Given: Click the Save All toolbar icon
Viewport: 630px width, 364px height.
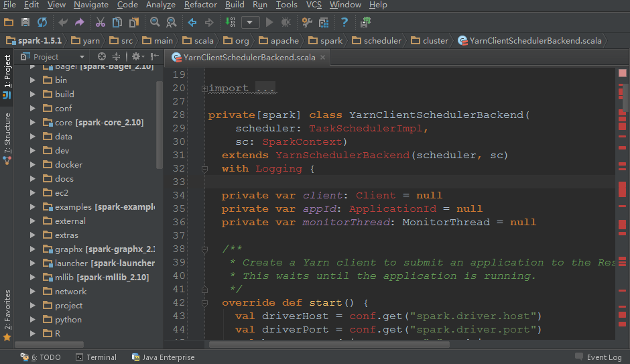Looking at the screenshot, I should [x=25, y=22].
